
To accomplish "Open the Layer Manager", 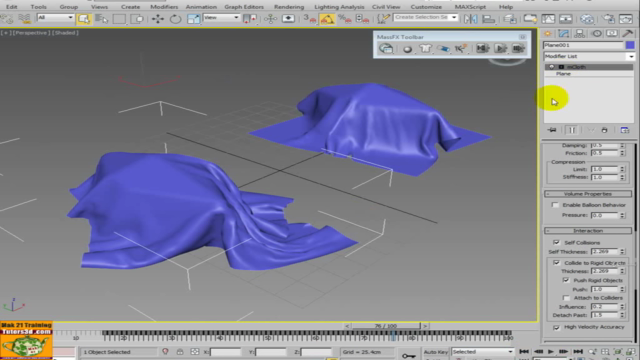I will coord(509,19).
